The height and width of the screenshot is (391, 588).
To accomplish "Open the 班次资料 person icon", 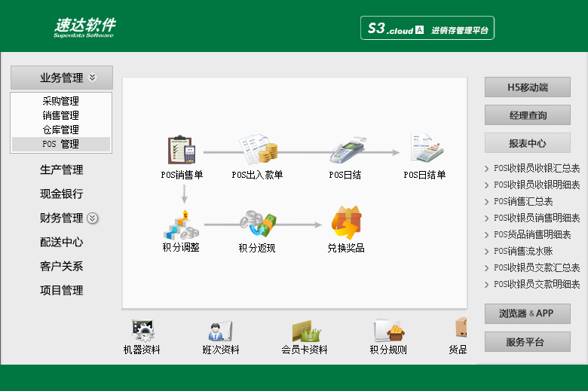I will (220, 331).
